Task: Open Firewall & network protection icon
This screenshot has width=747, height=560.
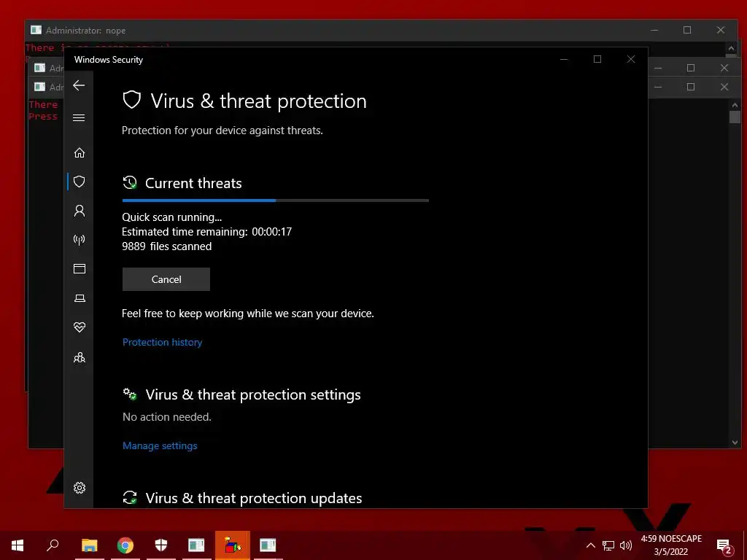Action: [x=79, y=239]
